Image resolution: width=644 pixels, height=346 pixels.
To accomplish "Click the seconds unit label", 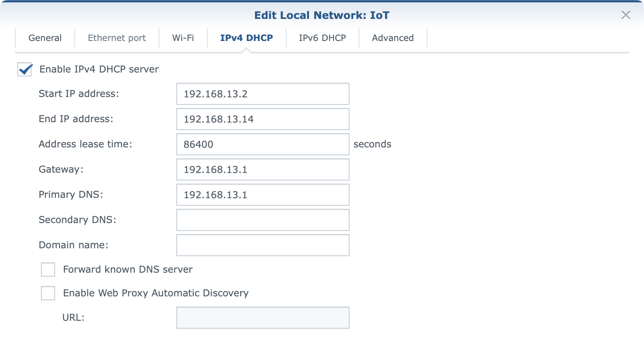I will pos(372,144).
